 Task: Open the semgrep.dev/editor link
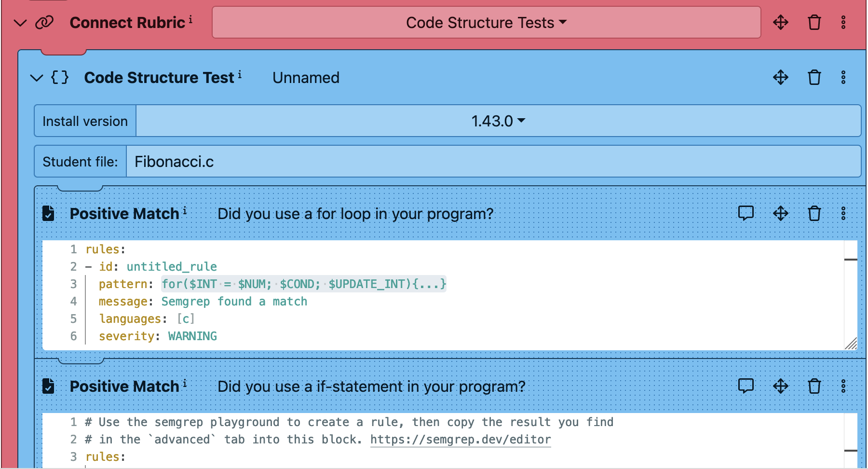coord(460,440)
